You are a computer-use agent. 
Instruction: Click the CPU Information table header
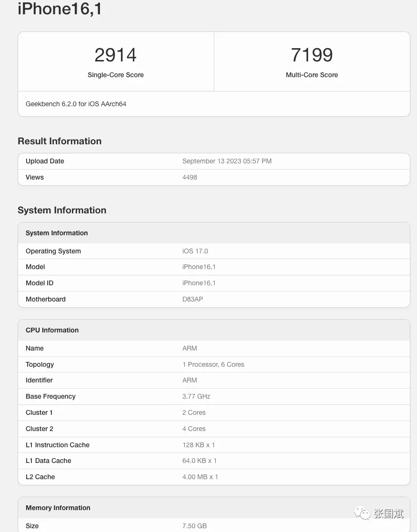coord(52,330)
